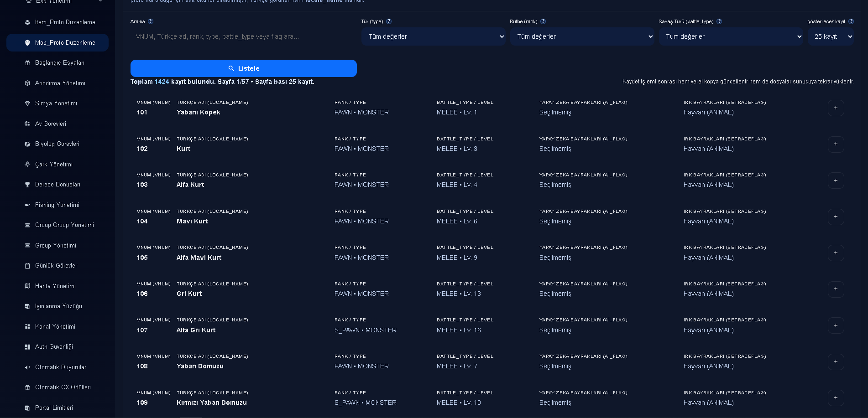Image resolution: width=868 pixels, height=418 pixels.
Task: Click the blue Listele button
Action: [244, 68]
